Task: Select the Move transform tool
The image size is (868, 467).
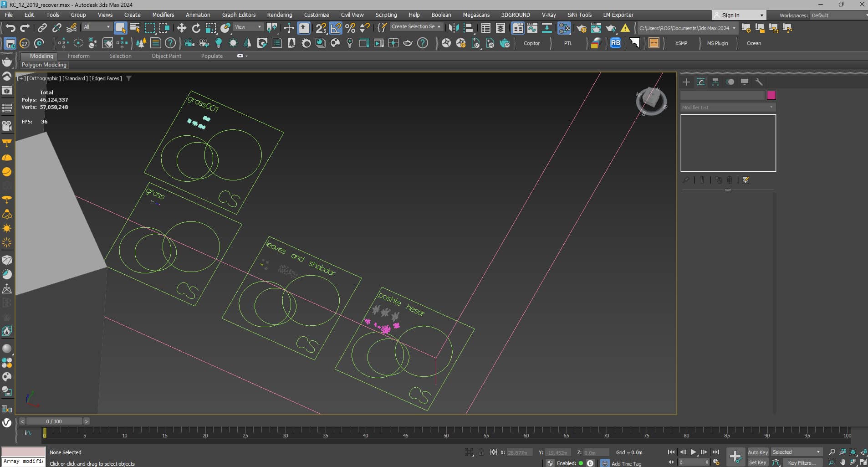Action: click(181, 28)
